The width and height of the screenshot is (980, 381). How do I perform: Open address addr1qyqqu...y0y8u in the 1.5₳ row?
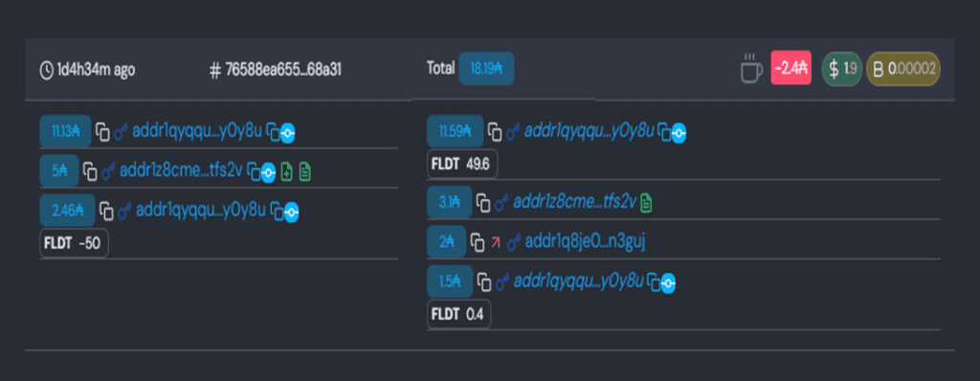point(578,281)
